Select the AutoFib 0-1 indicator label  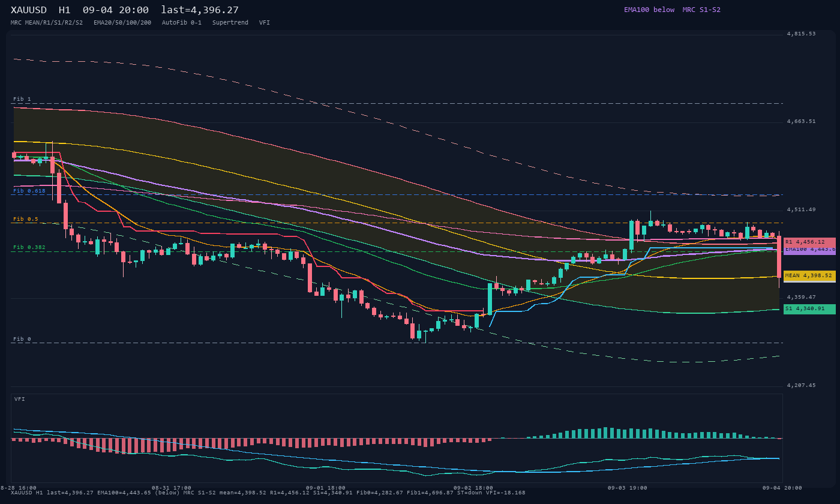tap(182, 23)
